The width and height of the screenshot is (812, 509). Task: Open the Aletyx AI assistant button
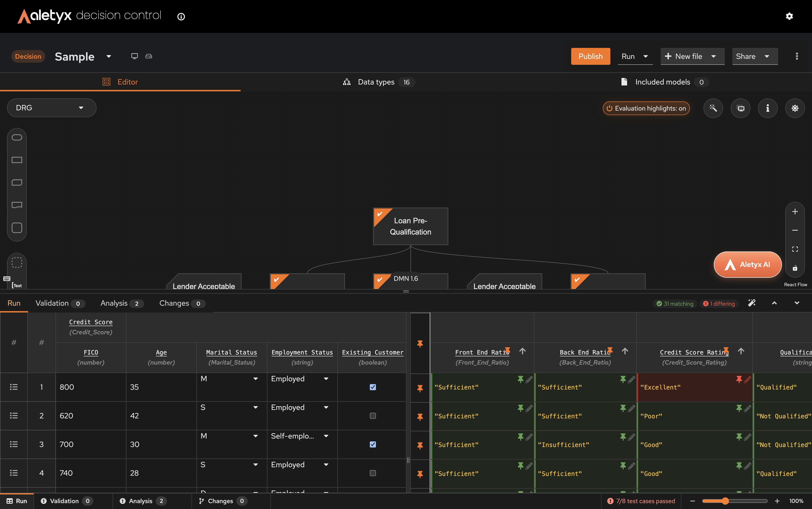(747, 264)
